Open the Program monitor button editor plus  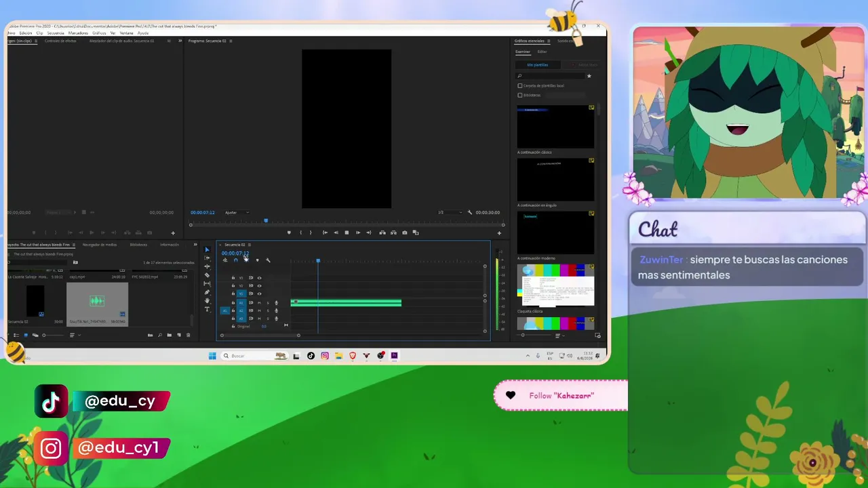coord(499,233)
